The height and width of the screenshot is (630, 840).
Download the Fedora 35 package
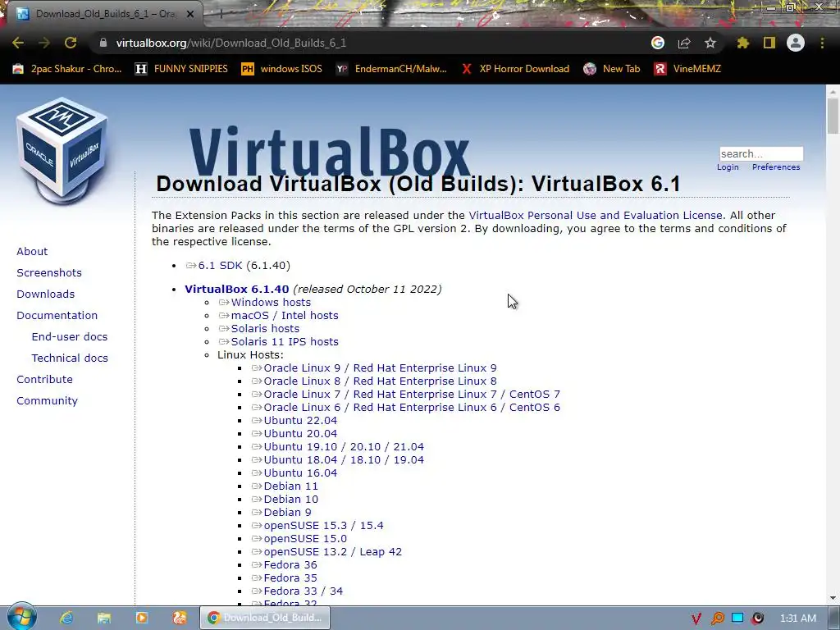click(x=290, y=578)
